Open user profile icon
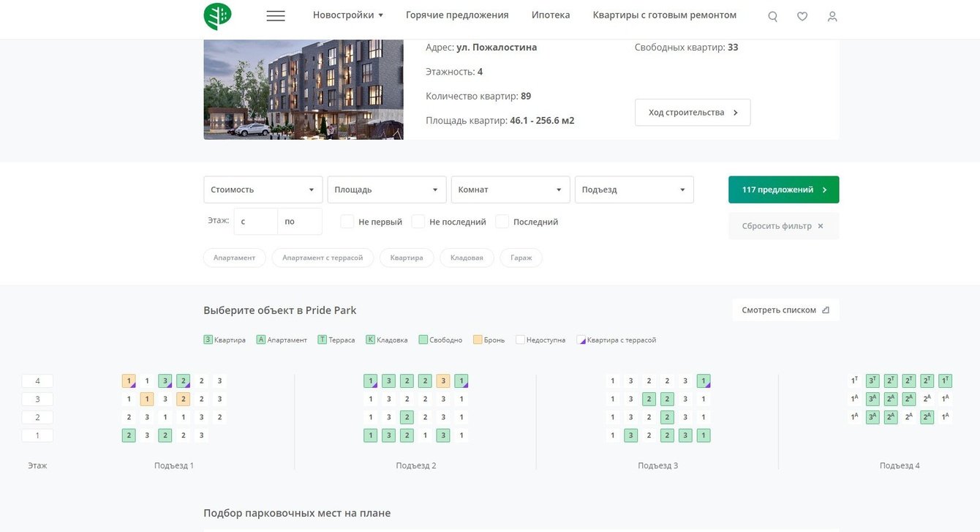This screenshot has height=532, width=980. tap(832, 16)
